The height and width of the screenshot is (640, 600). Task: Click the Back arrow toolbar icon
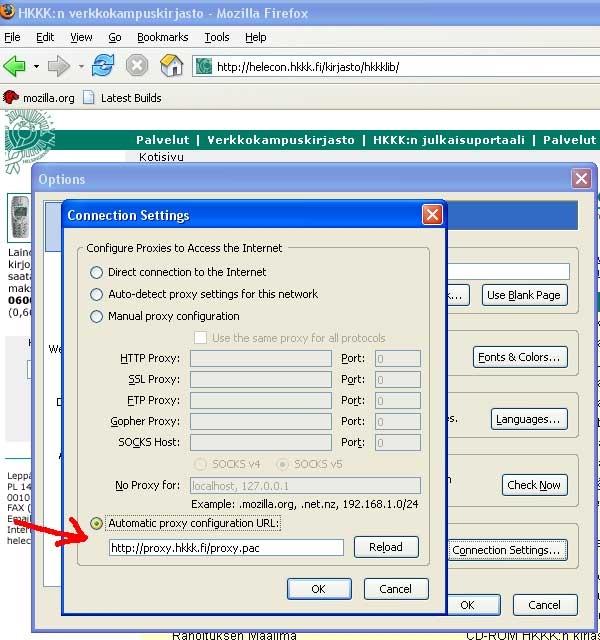coord(14,67)
